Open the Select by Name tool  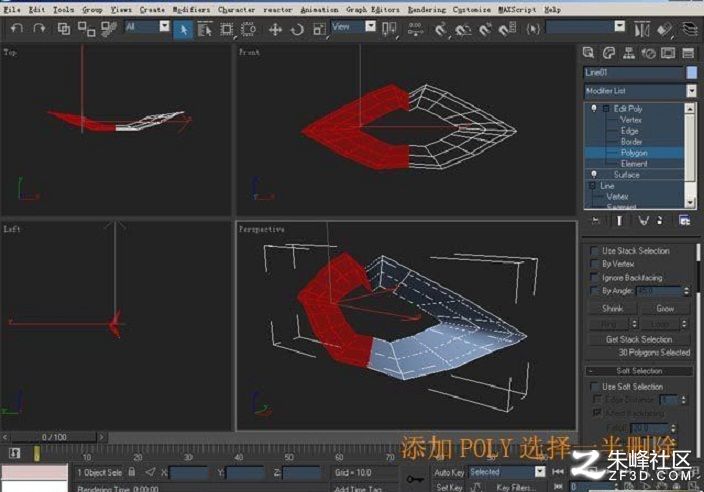205,30
